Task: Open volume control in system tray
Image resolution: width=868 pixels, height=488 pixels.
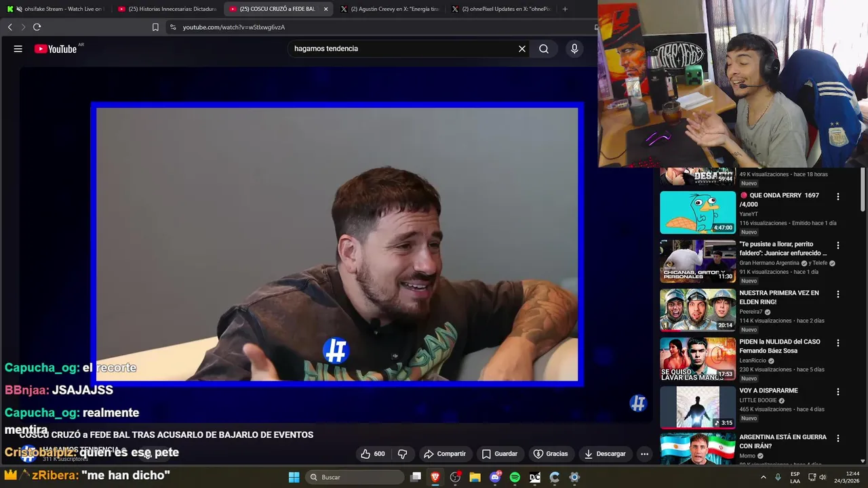Action: click(823, 477)
